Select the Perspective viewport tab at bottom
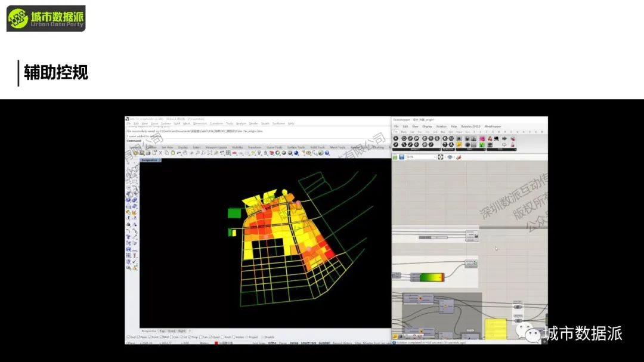This screenshot has width=644, height=362. pyautogui.click(x=148, y=331)
